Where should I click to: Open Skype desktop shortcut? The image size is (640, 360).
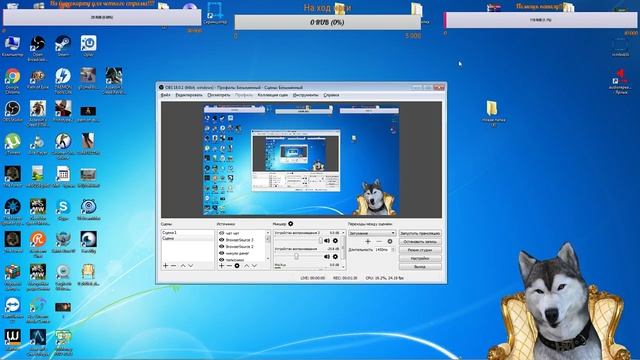coord(63,210)
